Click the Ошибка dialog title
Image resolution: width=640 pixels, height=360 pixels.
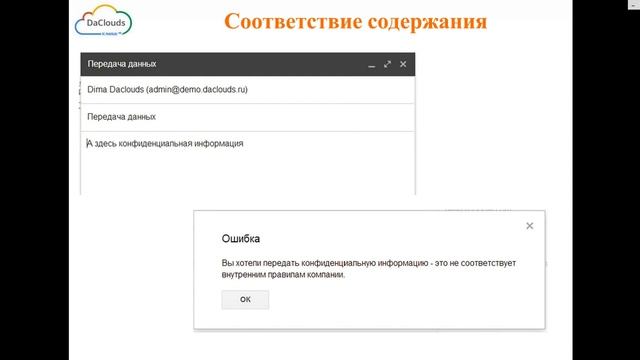point(241,238)
